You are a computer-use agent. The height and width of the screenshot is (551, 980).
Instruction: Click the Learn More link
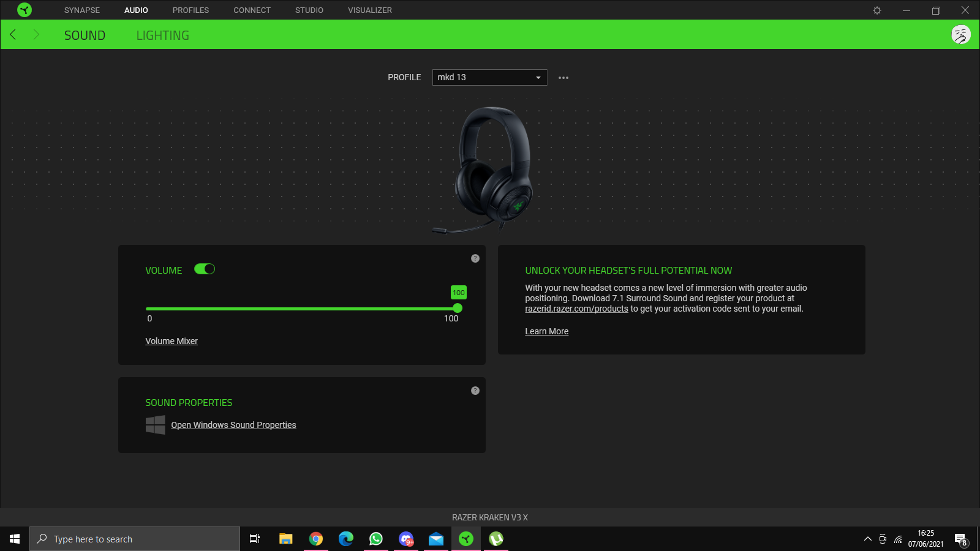pos(546,331)
